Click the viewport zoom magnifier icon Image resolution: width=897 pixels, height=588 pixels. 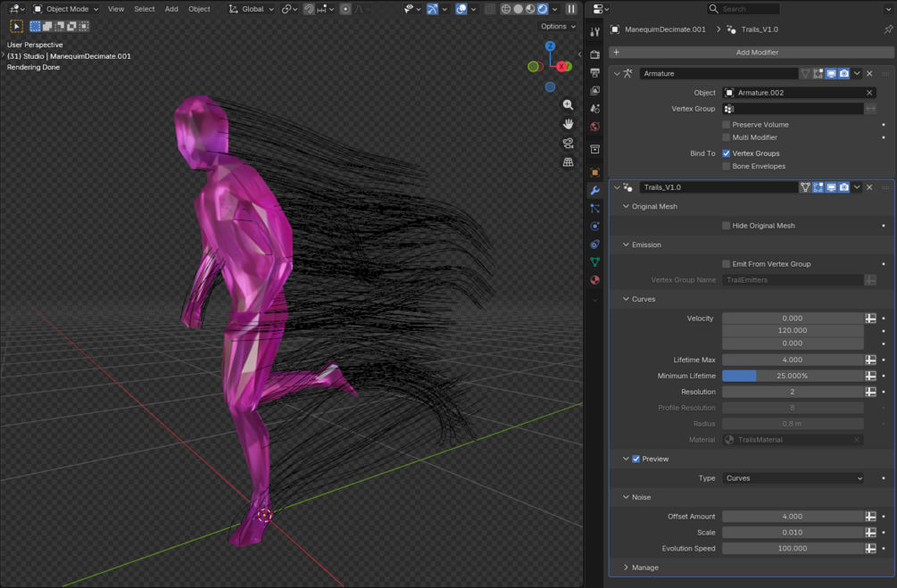(568, 104)
